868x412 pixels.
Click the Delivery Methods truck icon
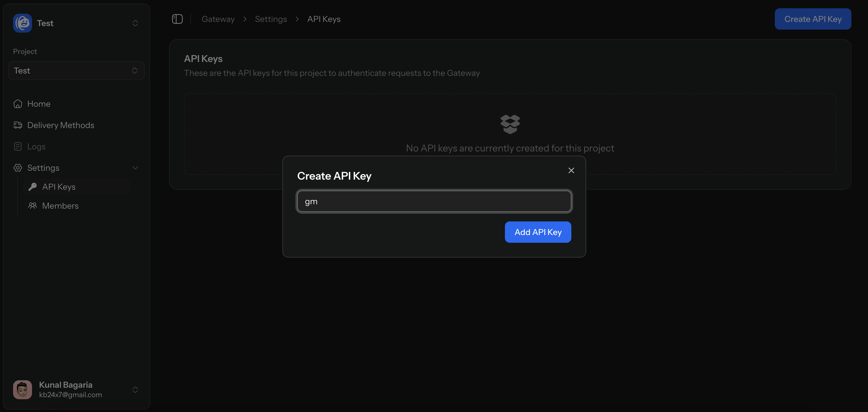pos(18,125)
